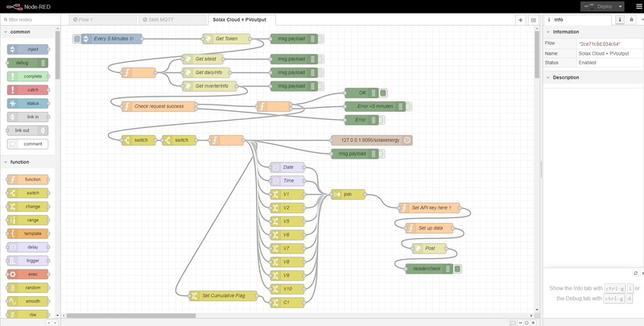Select the function node in palette
644x326 pixels.
[x=27, y=180]
